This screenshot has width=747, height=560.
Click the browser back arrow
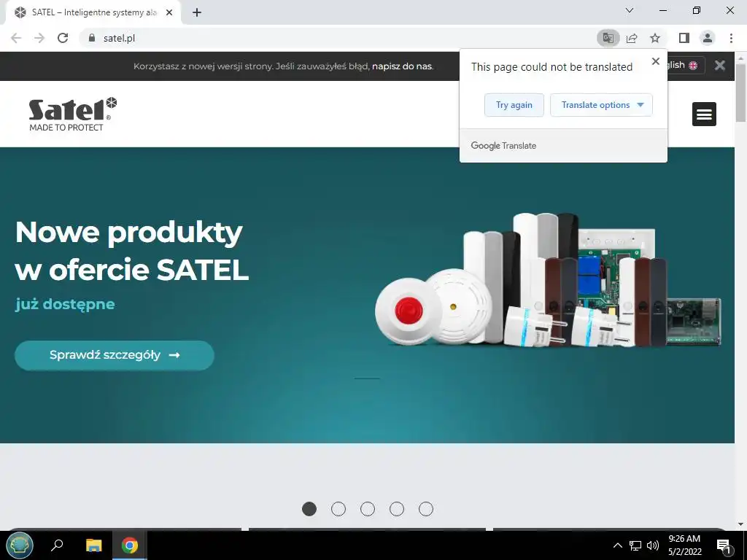[16, 38]
